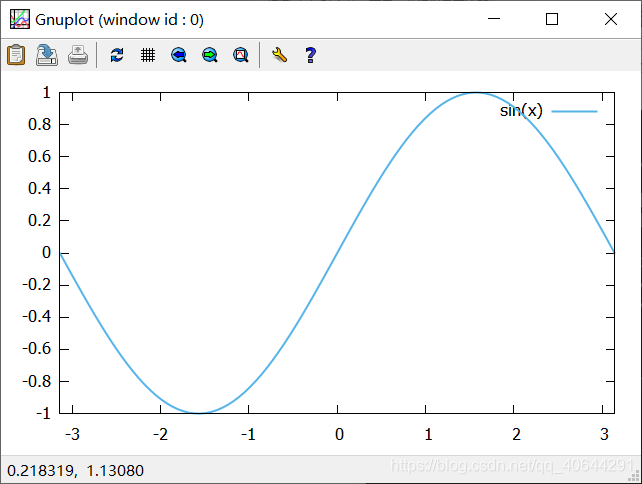Apply the previous zoom settings
The width and height of the screenshot is (642, 484).
pyautogui.click(x=179, y=54)
